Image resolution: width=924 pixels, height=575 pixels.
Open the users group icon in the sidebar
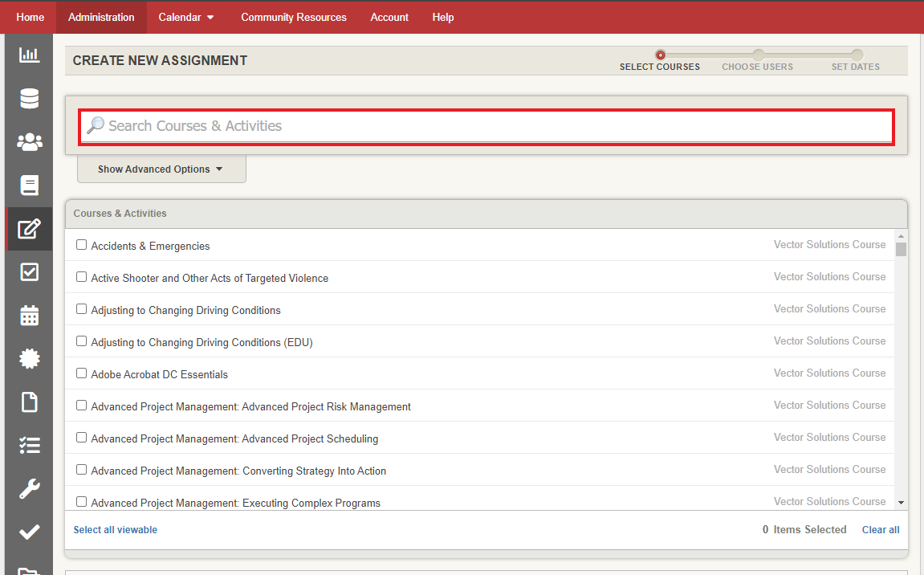pos(29,141)
